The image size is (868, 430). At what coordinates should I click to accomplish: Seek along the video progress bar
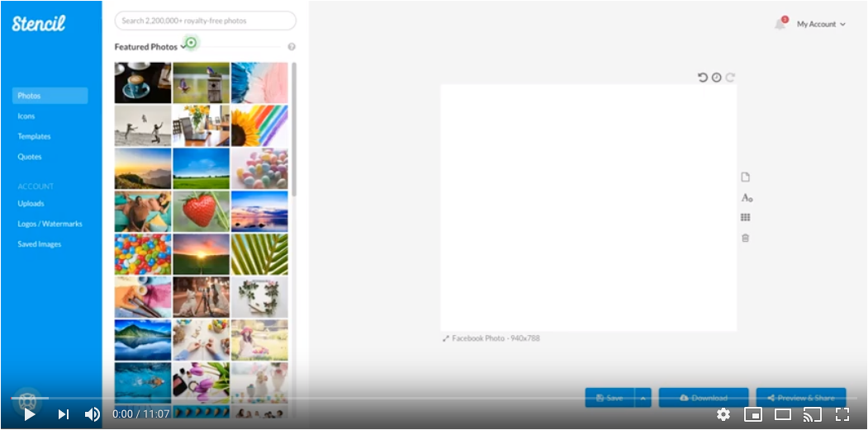click(x=434, y=398)
